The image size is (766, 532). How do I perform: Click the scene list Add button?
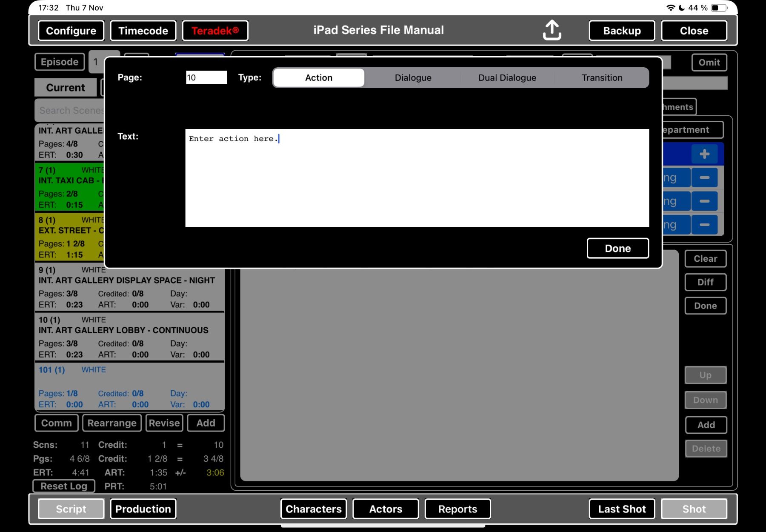coord(206,423)
